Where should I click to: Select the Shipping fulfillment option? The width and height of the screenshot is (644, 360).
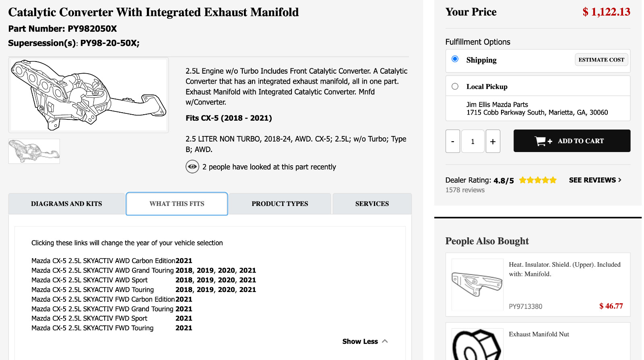(455, 59)
